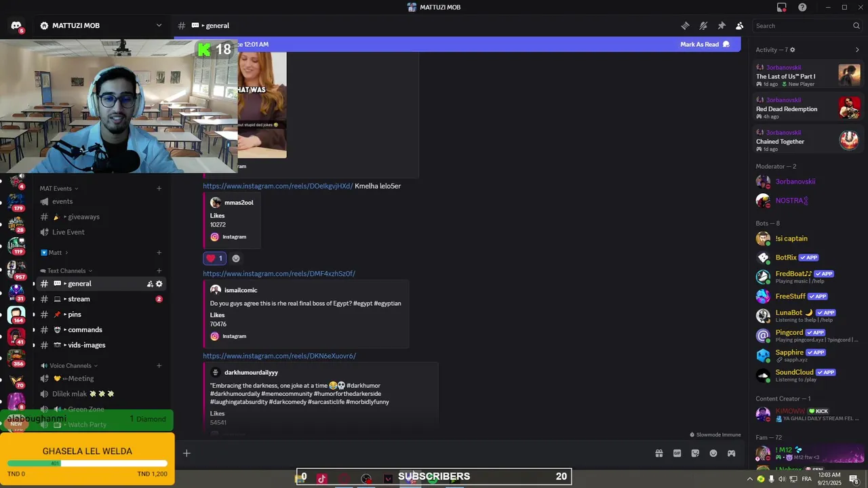Viewport: 868px width, 488px height.
Task: Collapse the Voice Channels category
Action: pyautogui.click(x=69, y=366)
